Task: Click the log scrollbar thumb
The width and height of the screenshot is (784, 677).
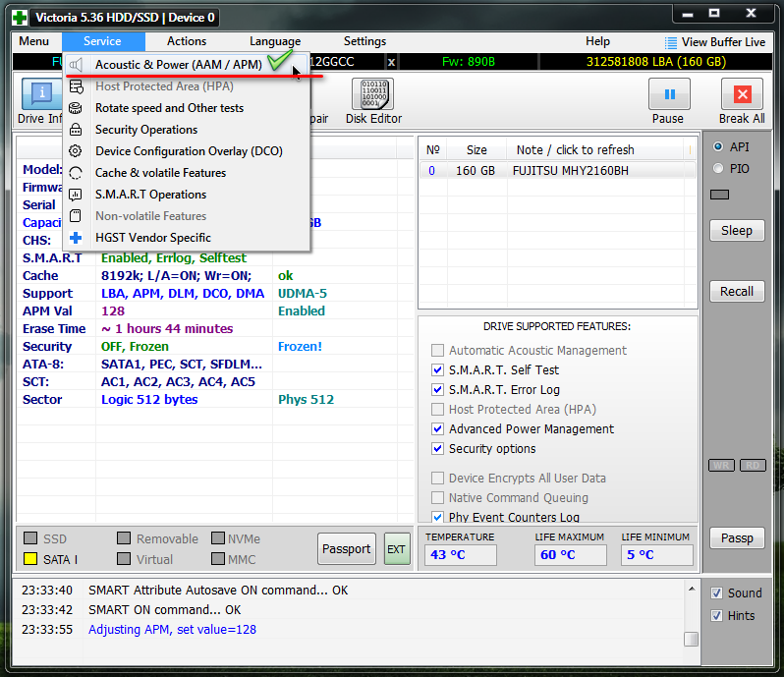Action: pyautogui.click(x=691, y=639)
